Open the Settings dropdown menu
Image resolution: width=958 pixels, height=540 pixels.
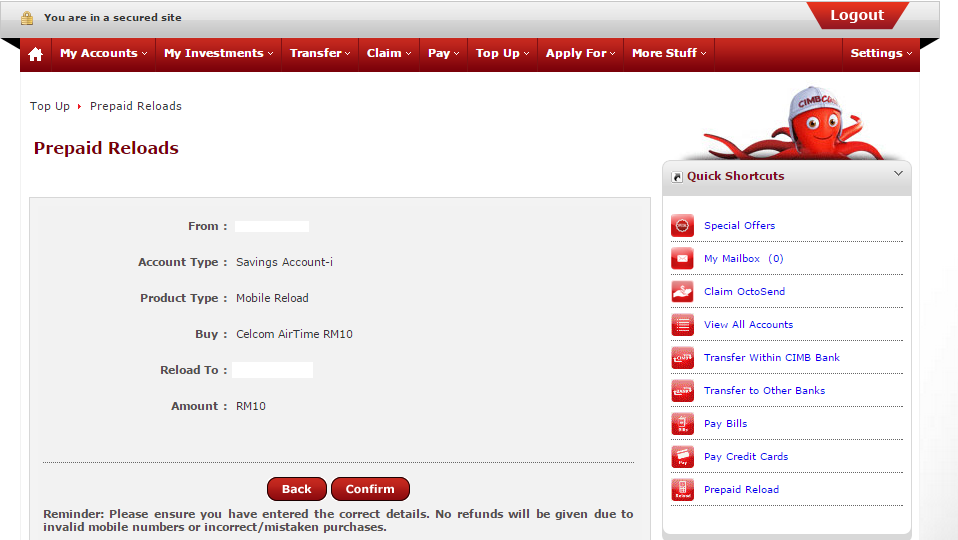[x=881, y=54]
